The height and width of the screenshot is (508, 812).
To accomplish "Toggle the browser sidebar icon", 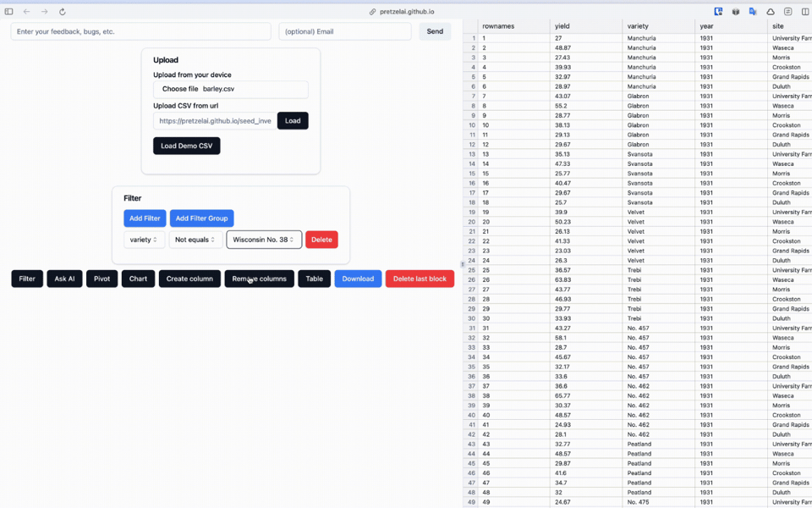I will pos(9,12).
